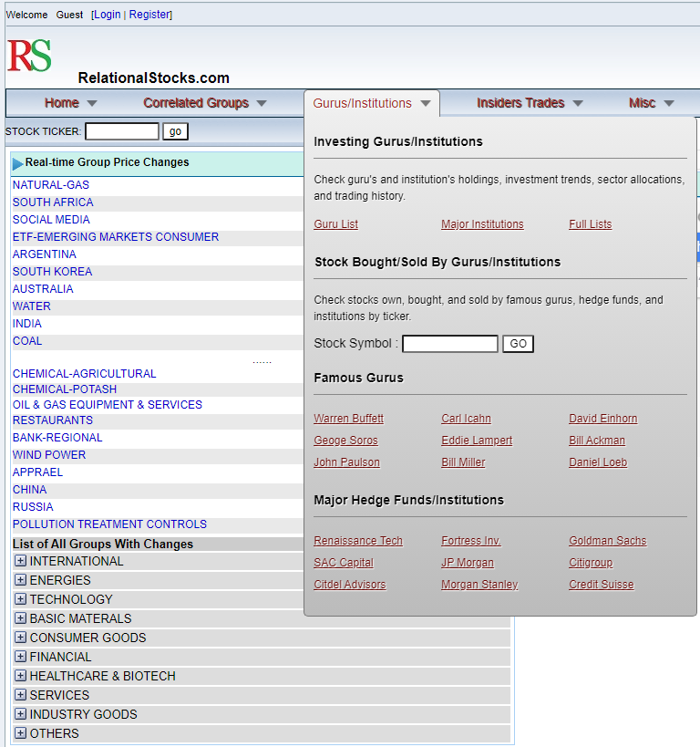Open John Paulson guru page
Image resolution: width=700 pixels, height=747 pixels.
pos(346,462)
